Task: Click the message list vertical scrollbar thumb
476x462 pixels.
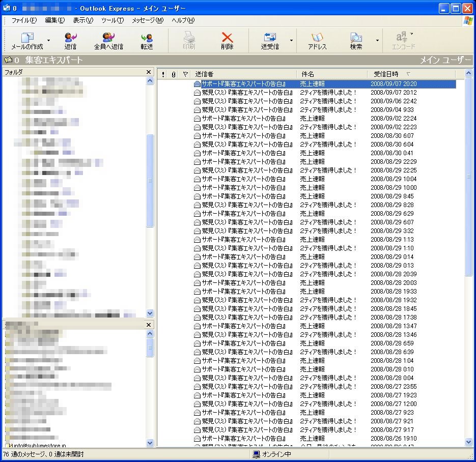Action: [468, 177]
